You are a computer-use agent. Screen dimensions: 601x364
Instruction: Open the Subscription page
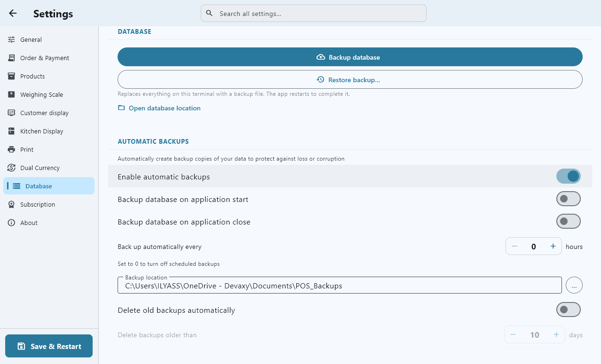(49, 204)
